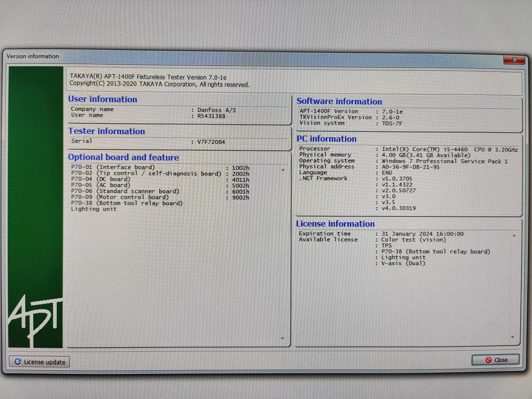532x399 pixels.
Task: Click the user name value R5431388
Action: coord(211,116)
